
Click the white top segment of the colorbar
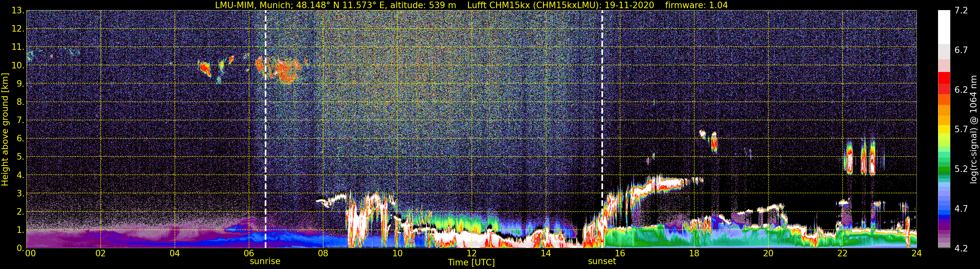(944, 27)
